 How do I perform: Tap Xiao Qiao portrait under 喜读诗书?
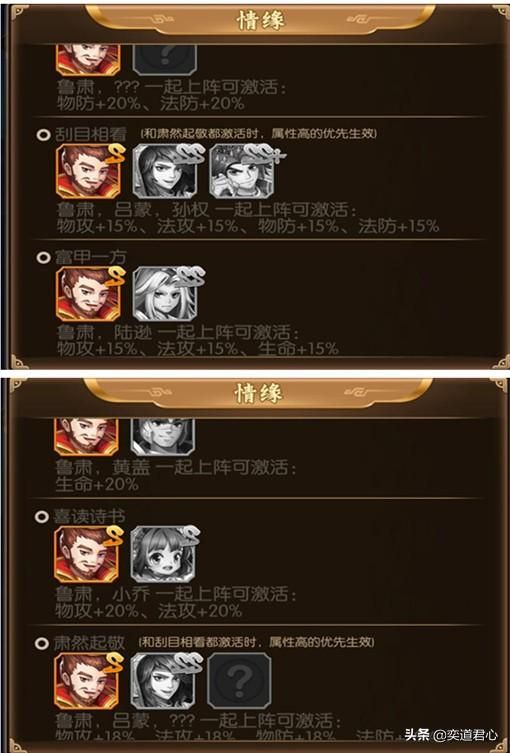pos(163,555)
